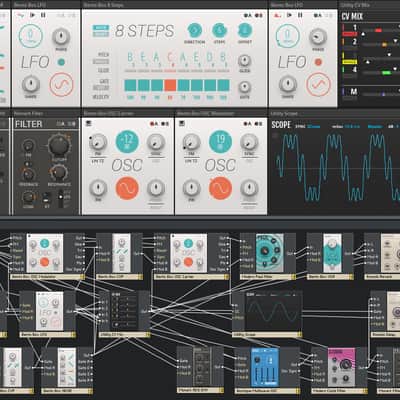This screenshot has height=400, width=400.
Task: Select snapshot A in 8 STEPS
Action: [x=247, y=15]
